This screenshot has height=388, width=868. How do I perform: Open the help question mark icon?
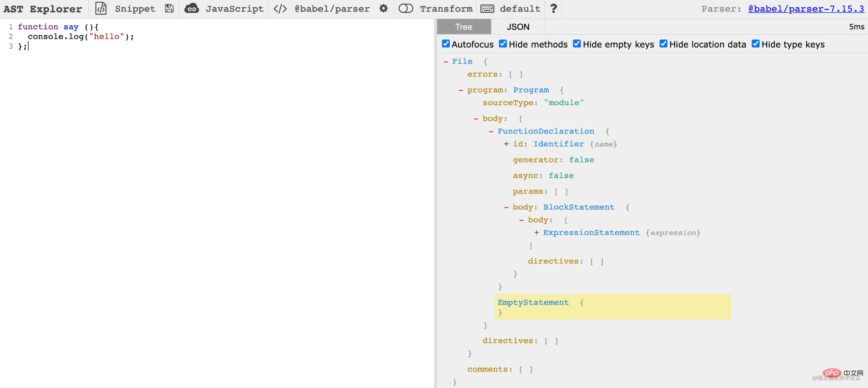553,9
